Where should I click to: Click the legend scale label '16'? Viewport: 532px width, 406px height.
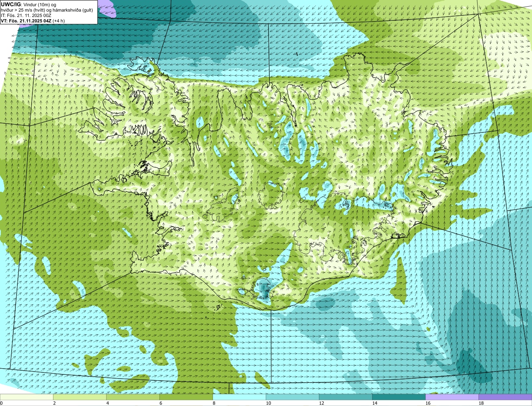pos(428,403)
